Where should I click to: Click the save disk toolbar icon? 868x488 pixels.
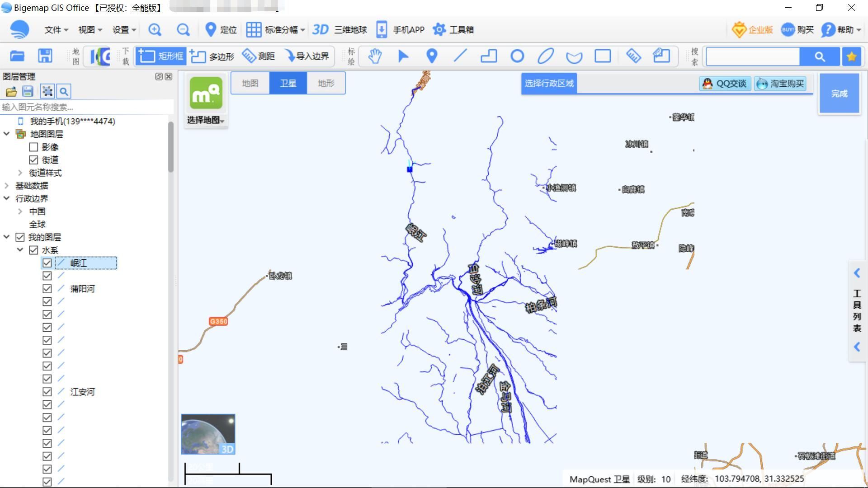click(x=45, y=56)
